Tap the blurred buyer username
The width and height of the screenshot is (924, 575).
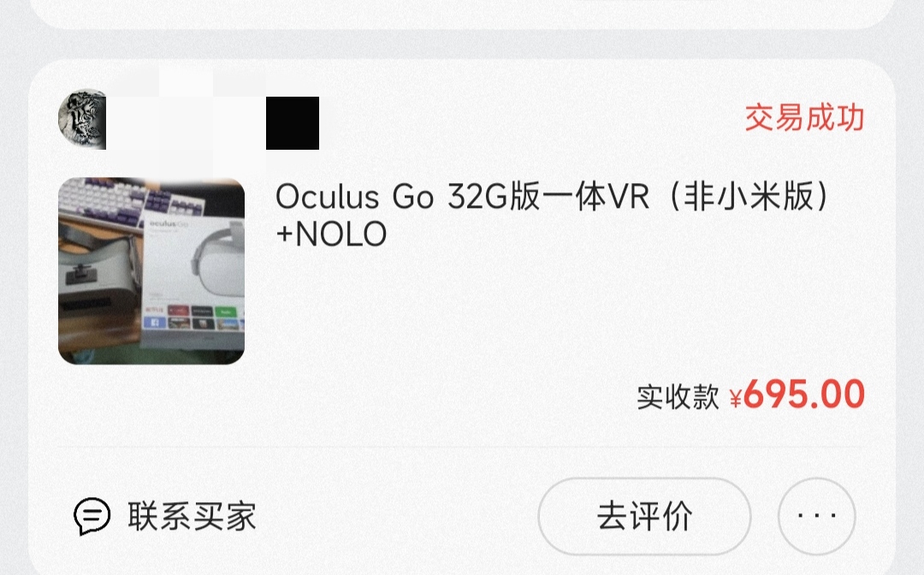[x=186, y=115]
